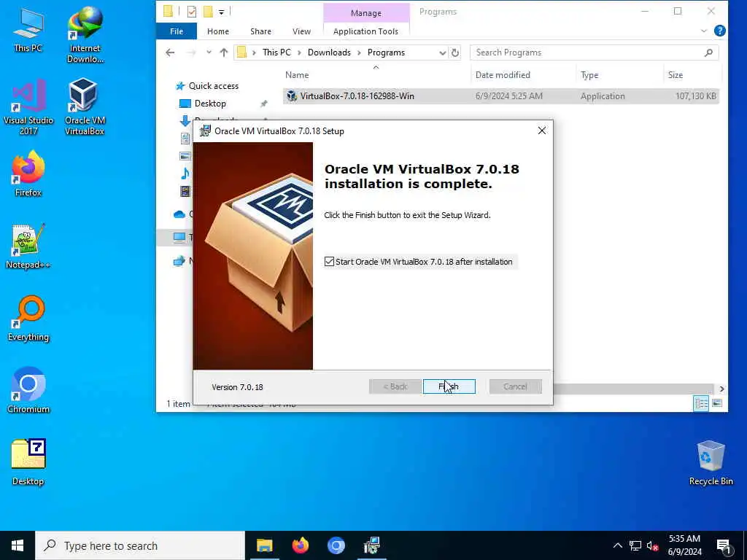Click Firefox icon in the taskbar

300,545
